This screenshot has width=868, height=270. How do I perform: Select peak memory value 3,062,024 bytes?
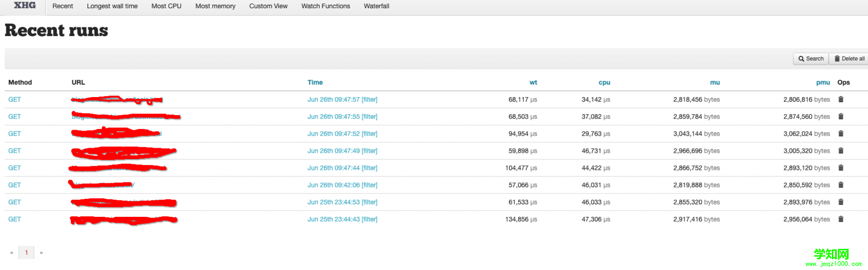[x=807, y=133]
